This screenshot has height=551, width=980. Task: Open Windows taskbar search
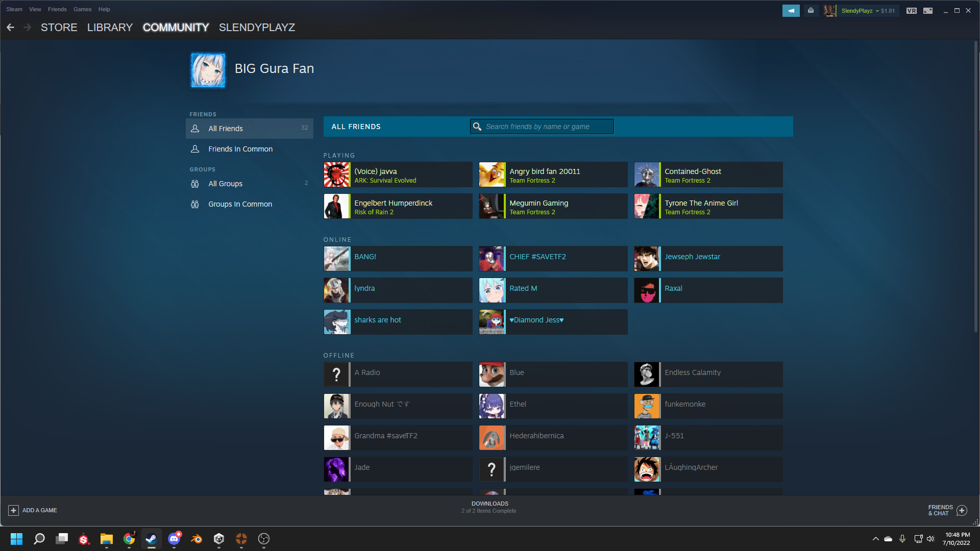[x=39, y=539]
